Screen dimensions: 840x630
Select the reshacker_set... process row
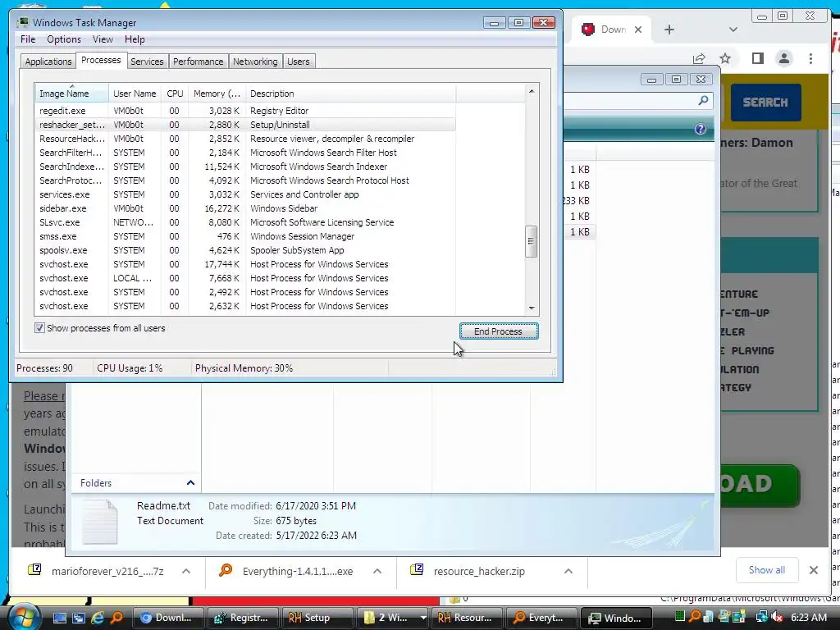pyautogui.click(x=245, y=125)
